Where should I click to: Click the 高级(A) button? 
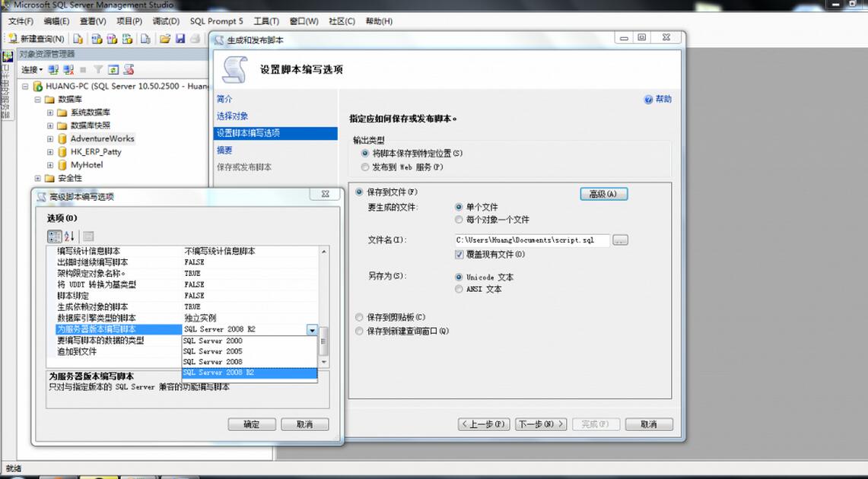click(603, 194)
